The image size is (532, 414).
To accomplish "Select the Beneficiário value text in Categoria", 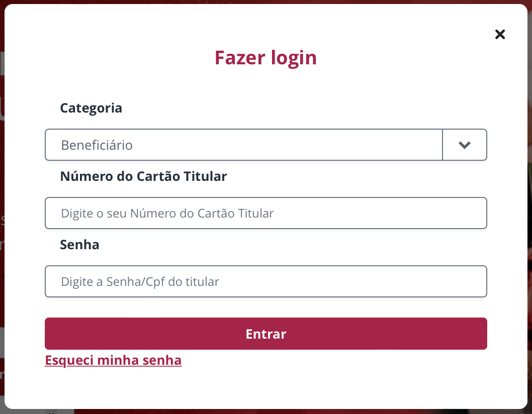I will pyautogui.click(x=97, y=145).
